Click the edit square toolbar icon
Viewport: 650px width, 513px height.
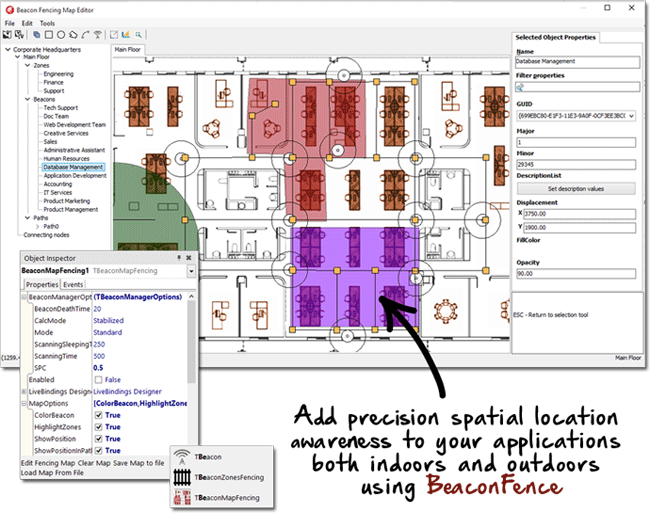coord(114,35)
